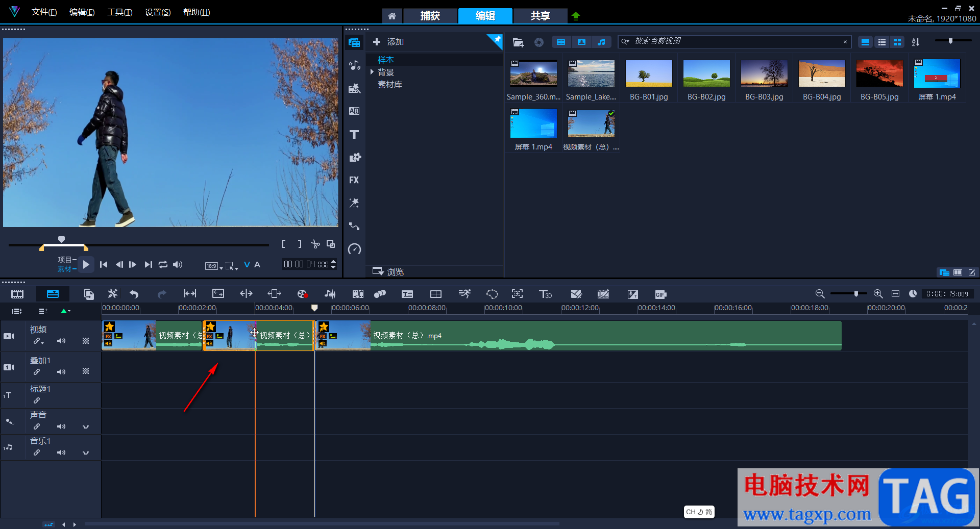Toggle photo files display in library
This screenshot has width=980, height=529.
click(581, 42)
